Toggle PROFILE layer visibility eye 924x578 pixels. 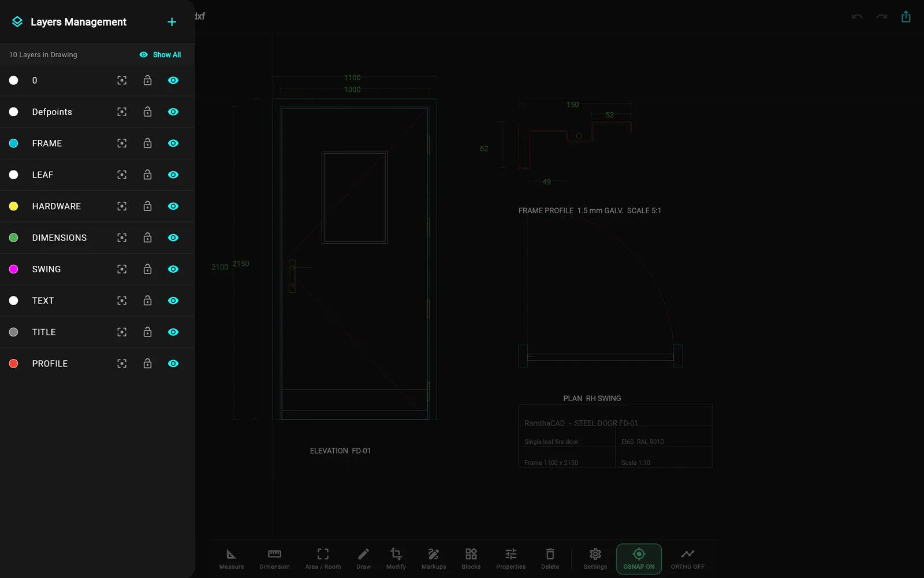(173, 364)
